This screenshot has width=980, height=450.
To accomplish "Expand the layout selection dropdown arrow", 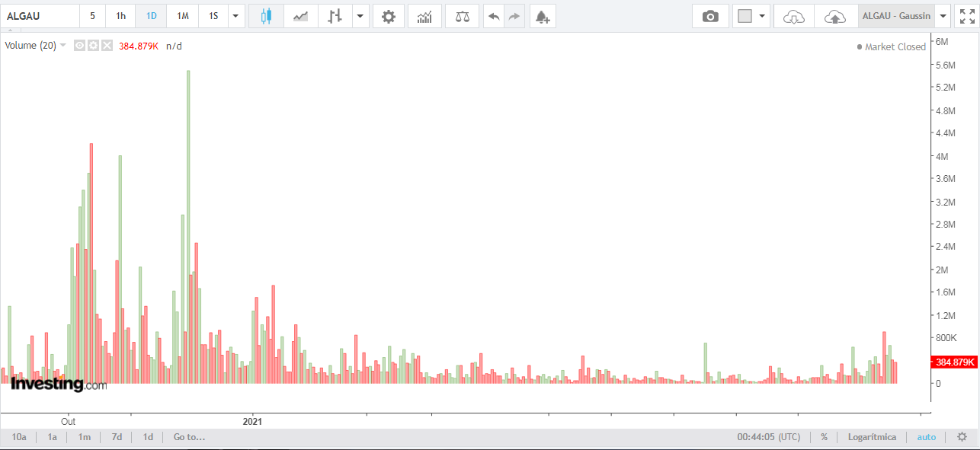I will pyautogui.click(x=762, y=16).
